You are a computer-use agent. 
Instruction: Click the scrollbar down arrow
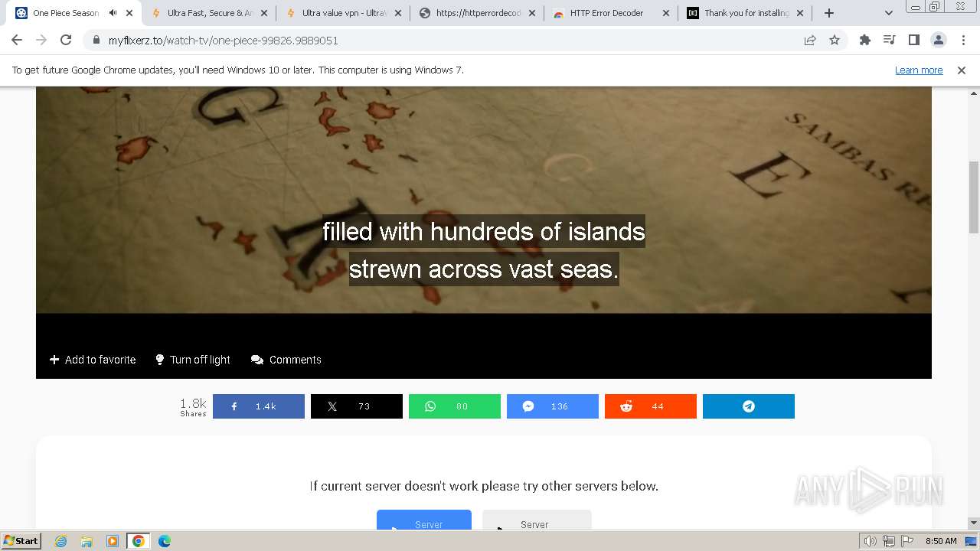pos(974,523)
